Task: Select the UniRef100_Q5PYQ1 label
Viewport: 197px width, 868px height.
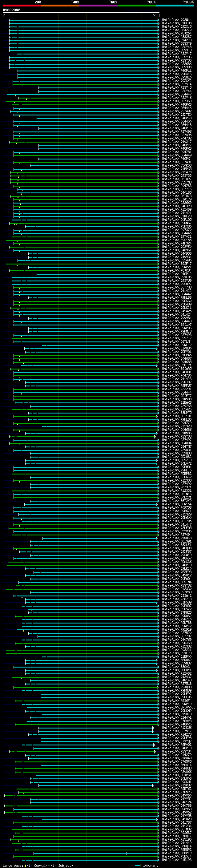Action: coord(177,352)
